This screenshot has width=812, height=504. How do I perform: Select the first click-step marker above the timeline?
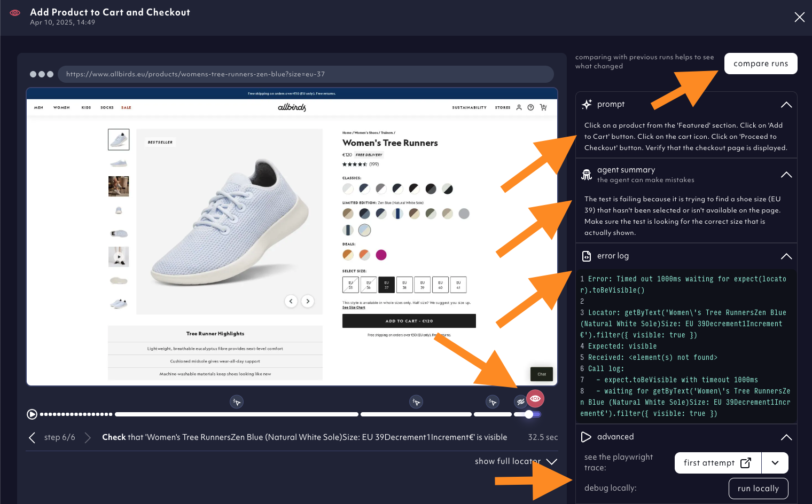click(x=237, y=401)
